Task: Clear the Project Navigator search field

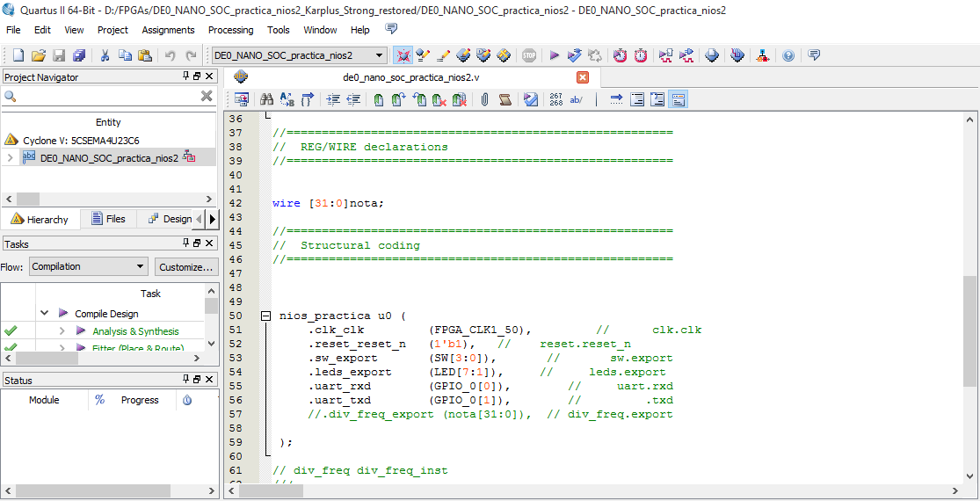Action: pos(207,96)
